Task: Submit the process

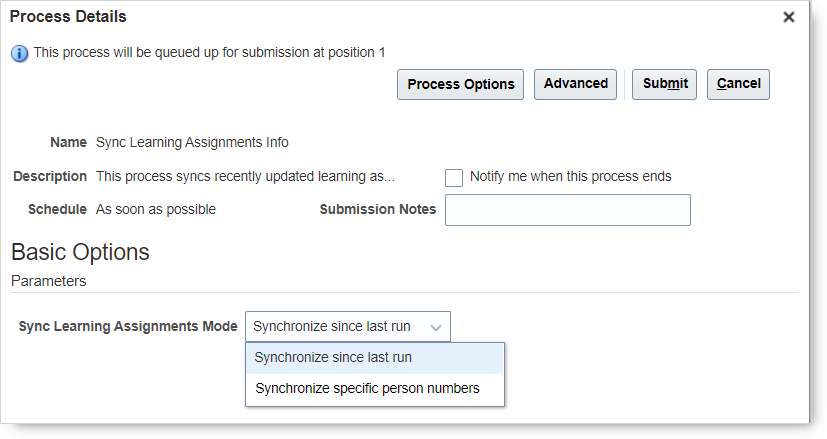Action: [x=664, y=84]
